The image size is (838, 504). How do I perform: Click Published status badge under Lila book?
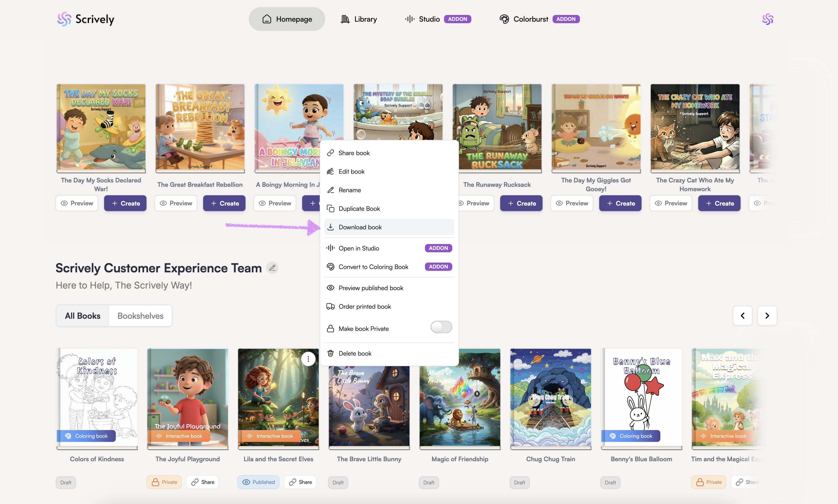tap(258, 482)
